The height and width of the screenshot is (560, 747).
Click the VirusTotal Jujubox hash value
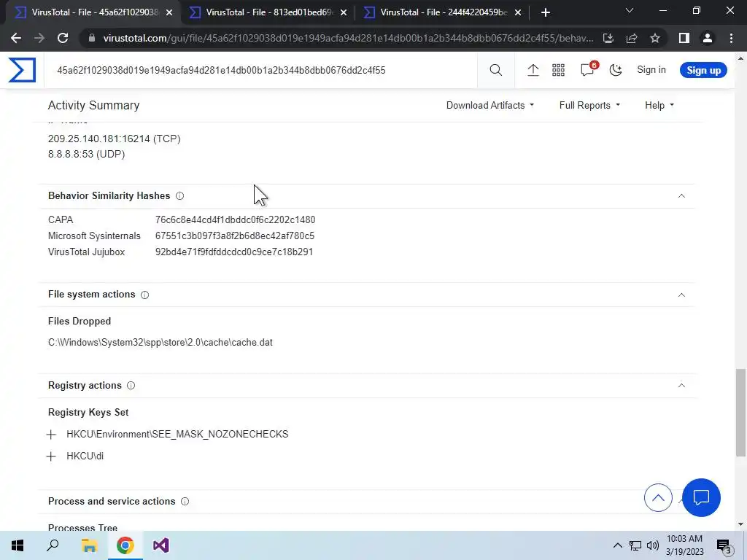(234, 252)
